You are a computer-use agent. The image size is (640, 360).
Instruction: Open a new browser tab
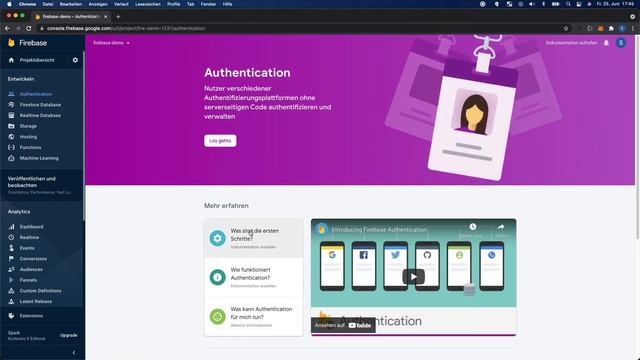118,16
